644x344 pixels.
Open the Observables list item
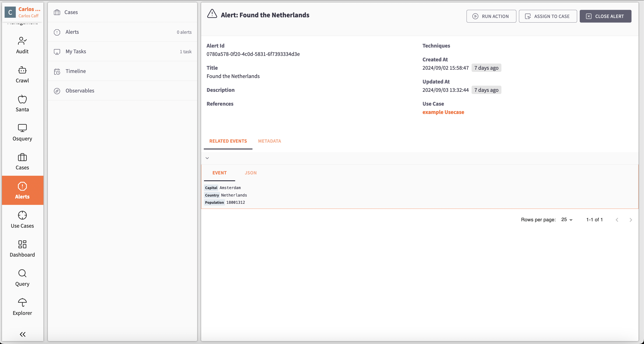[x=122, y=91]
